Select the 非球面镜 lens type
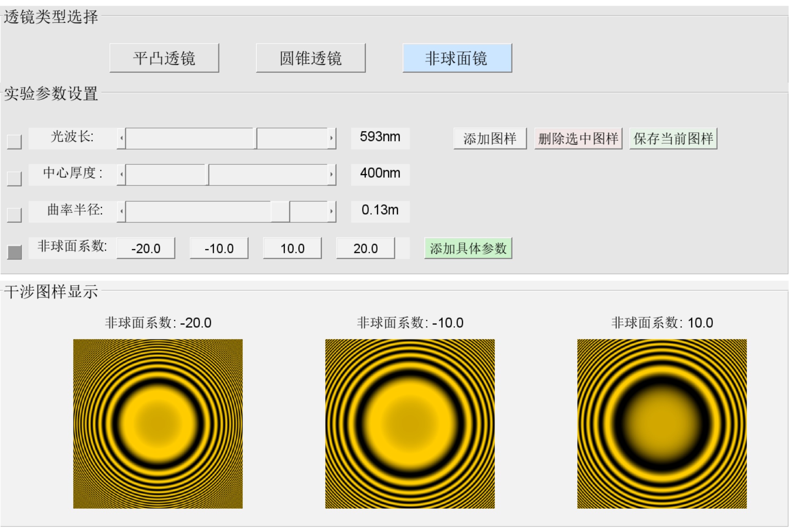The width and height of the screenshot is (789, 532). pyautogui.click(x=457, y=58)
